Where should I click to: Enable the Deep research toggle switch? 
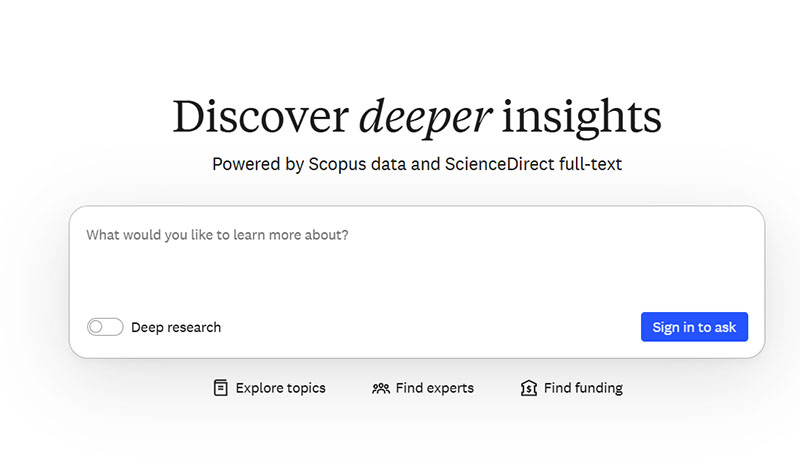click(x=105, y=327)
